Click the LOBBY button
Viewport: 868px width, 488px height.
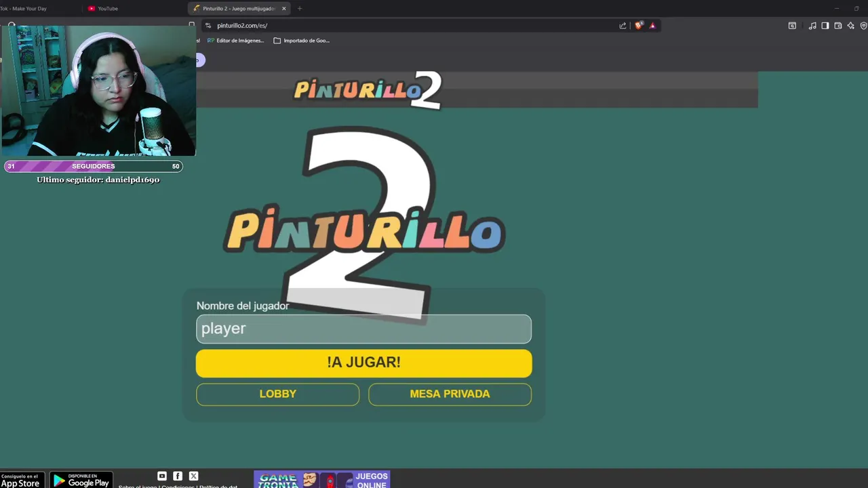point(278,394)
